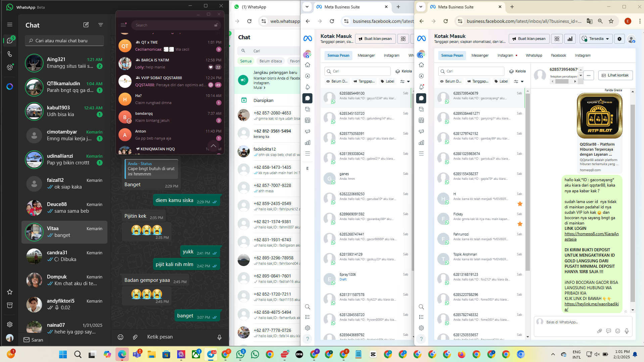Open WhatsApp Beta hamburger navigation menu
This screenshot has height=362, width=644.
(10, 24)
